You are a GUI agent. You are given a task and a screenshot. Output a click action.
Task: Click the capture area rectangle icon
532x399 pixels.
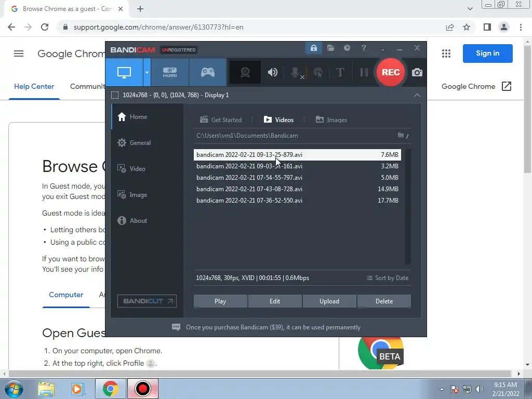tap(115, 95)
